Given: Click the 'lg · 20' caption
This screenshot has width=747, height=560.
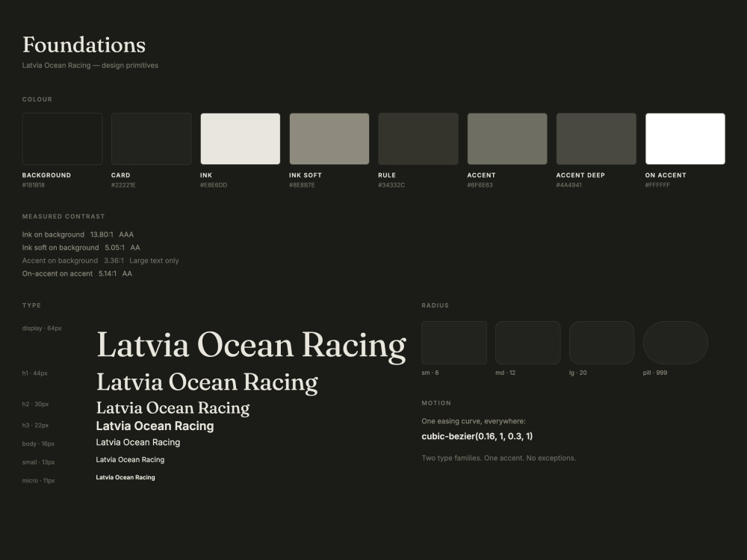Looking at the screenshot, I should tap(578, 373).
